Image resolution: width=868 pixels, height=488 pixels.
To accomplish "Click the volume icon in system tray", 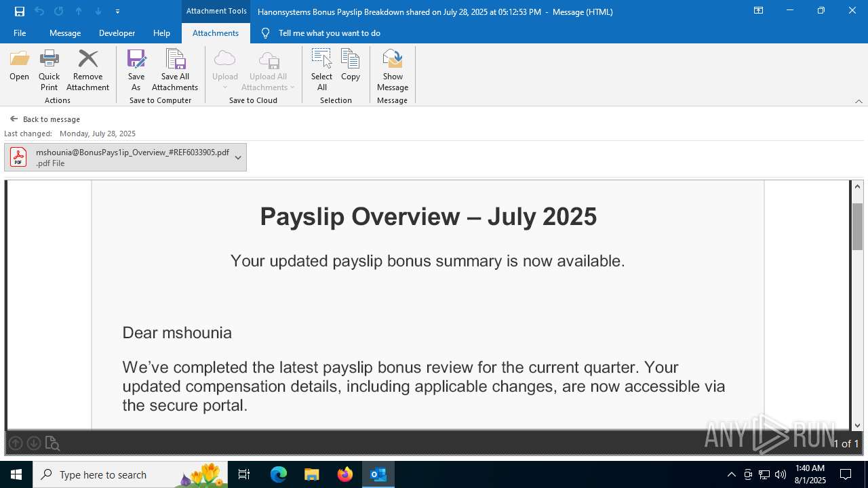I will click(x=781, y=474).
